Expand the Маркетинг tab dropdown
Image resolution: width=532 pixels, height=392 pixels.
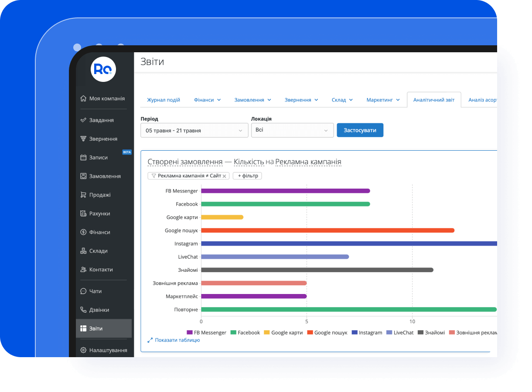coord(383,100)
